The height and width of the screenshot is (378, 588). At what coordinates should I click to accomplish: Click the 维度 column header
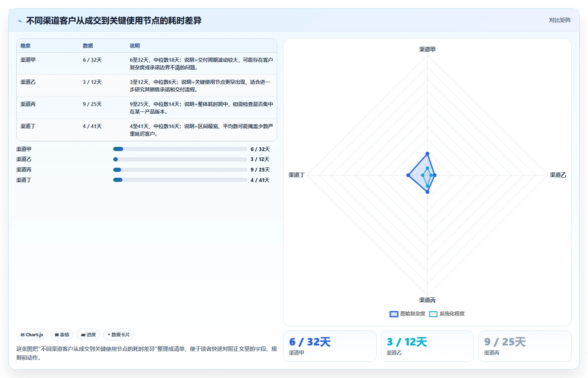25,46
